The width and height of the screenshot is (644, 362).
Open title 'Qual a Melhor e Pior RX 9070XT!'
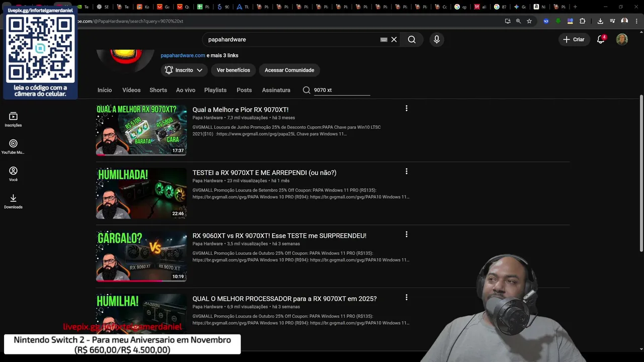(x=240, y=110)
